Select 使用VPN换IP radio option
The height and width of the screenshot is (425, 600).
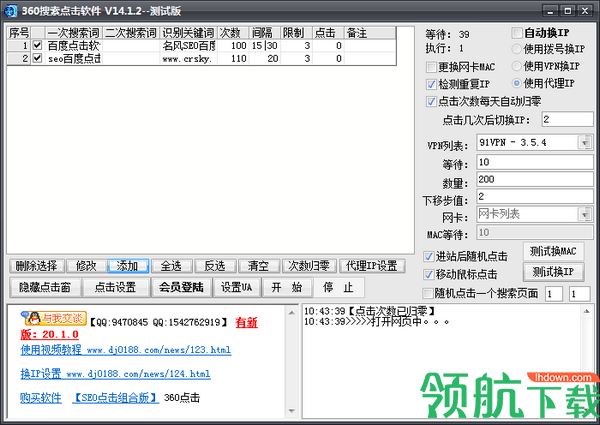point(517,66)
